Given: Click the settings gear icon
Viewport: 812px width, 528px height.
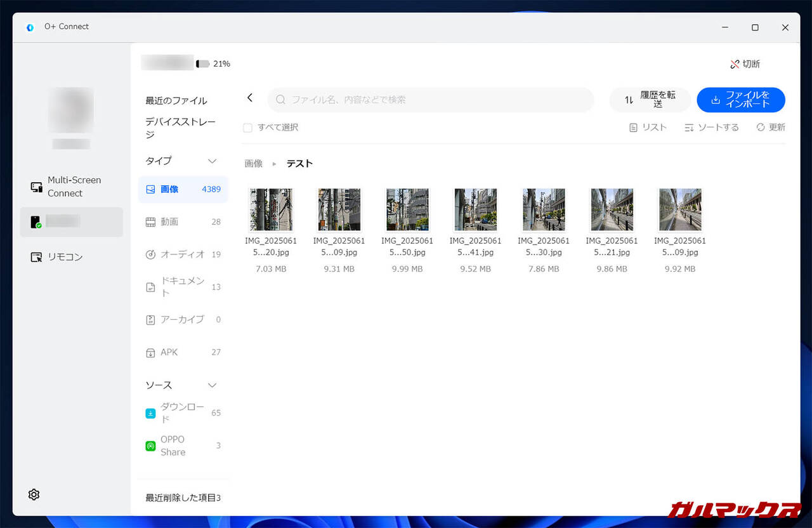Looking at the screenshot, I should pos(34,494).
